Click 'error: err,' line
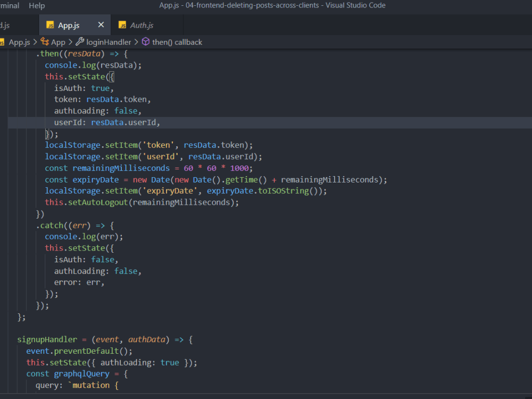This screenshot has width=532, height=399. (79, 282)
